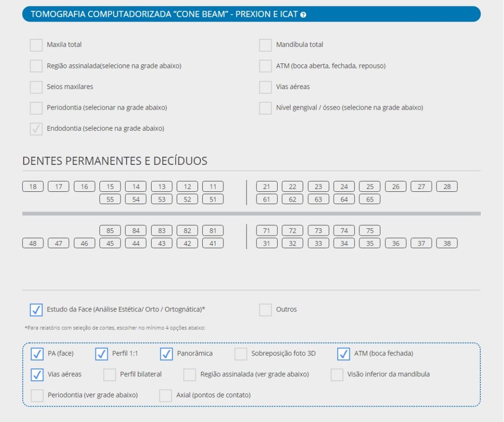Enable Visão inferior da mandíbula checkbox
This screenshot has height=422, width=504.
coord(337,374)
